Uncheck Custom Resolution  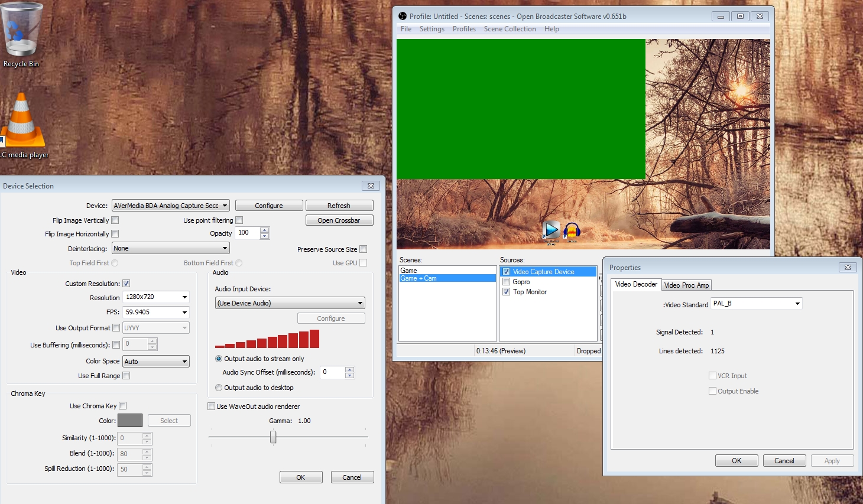coord(126,284)
